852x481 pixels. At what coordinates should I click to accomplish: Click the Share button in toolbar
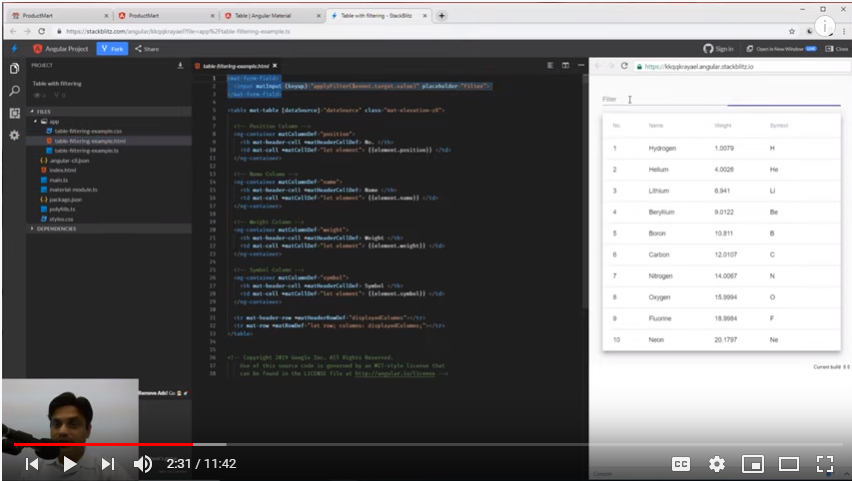click(146, 48)
